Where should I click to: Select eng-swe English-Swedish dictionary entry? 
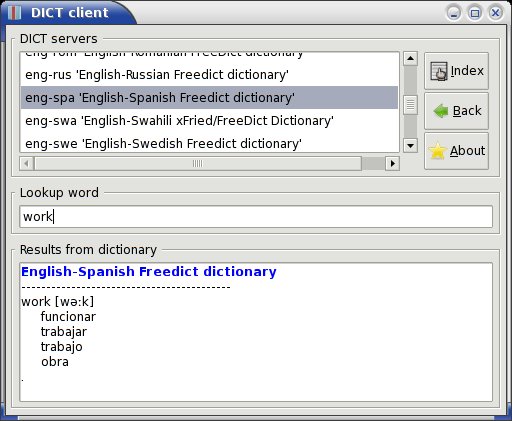[x=209, y=144]
